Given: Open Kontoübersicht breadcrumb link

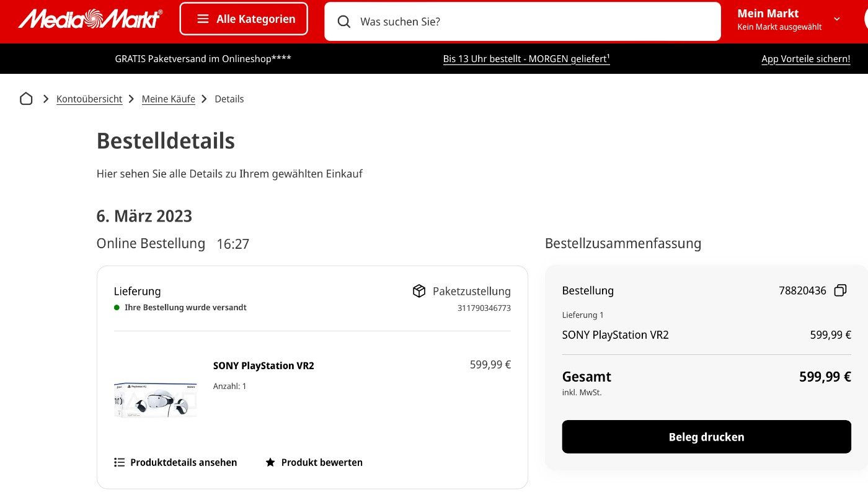Looking at the screenshot, I should 89,99.
